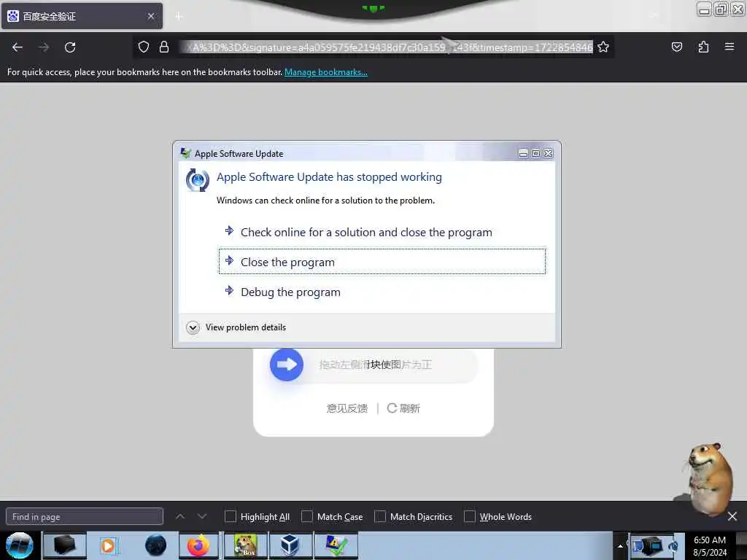Restore down the browser window
Viewport: 747px width, 560px height.
pyautogui.click(x=721, y=9)
